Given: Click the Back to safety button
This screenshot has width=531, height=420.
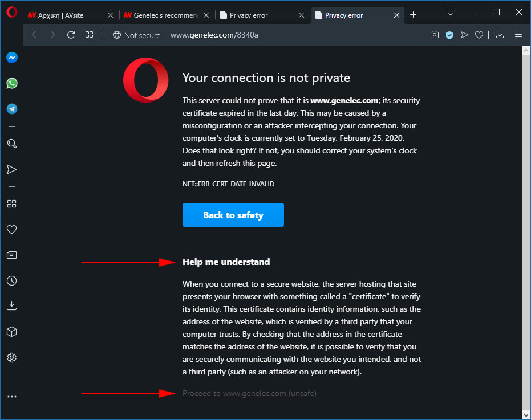Looking at the screenshot, I should pyautogui.click(x=233, y=215).
